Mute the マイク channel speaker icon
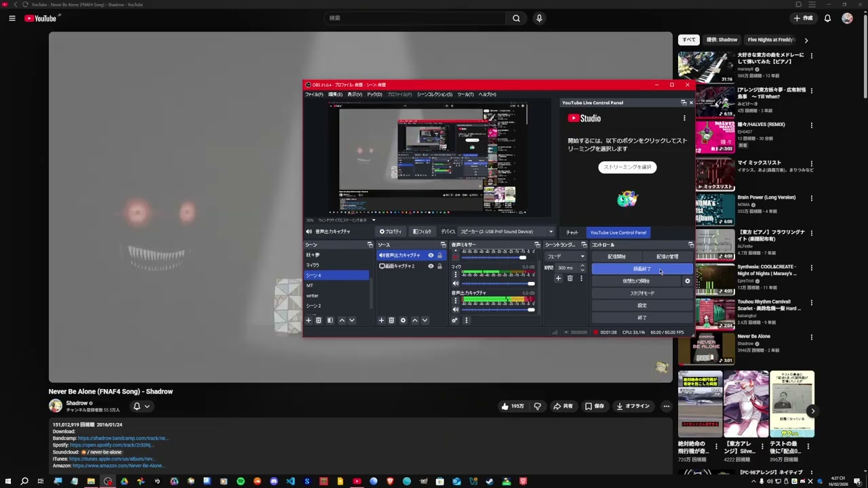The width and height of the screenshot is (868, 488). point(456,283)
